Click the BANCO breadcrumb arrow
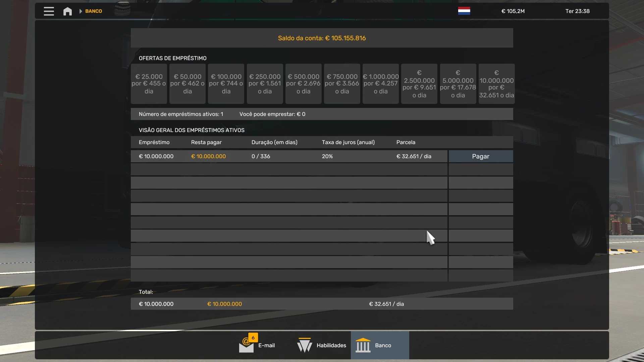 point(80,11)
